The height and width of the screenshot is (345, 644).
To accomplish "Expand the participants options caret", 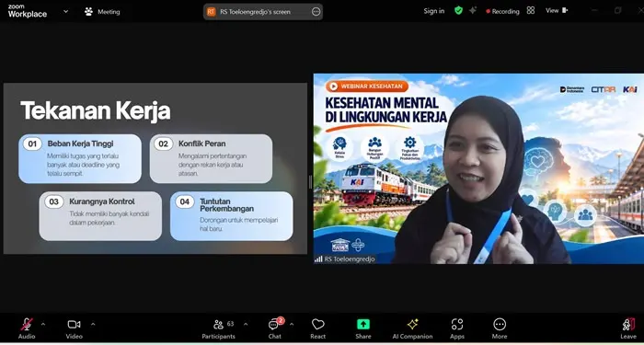I will click(x=246, y=325).
